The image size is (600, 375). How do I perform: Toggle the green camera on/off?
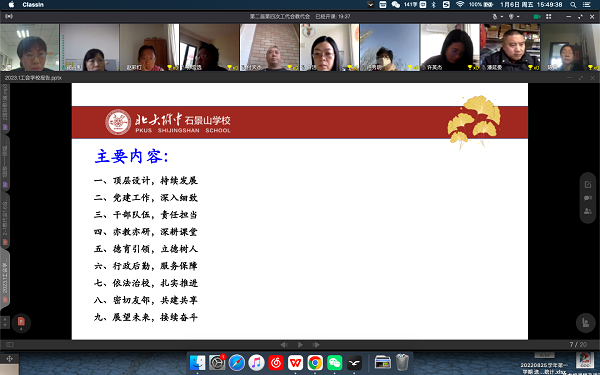tap(537, 16)
